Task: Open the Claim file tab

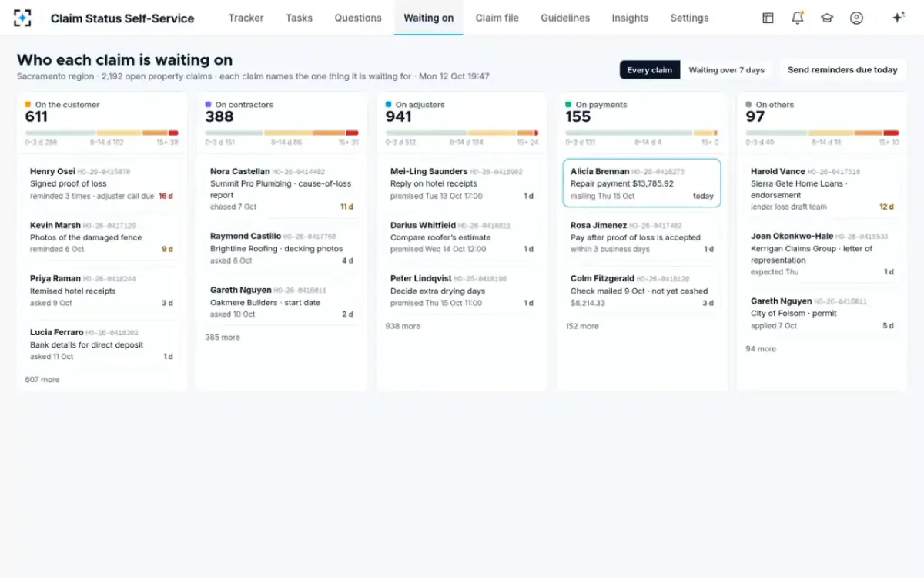Action: [x=497, y=18]
